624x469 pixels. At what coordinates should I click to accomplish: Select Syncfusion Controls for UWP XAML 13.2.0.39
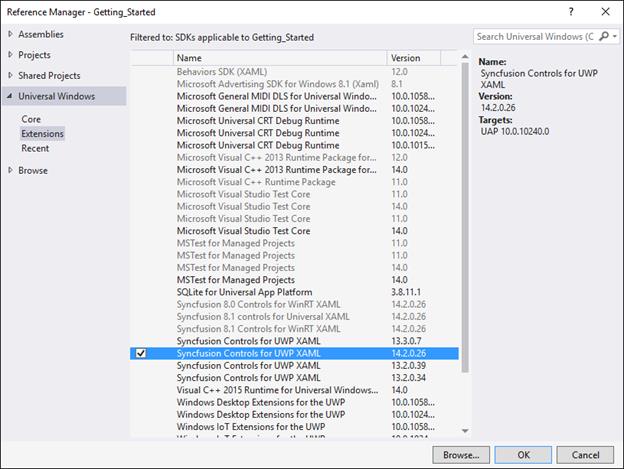[x=294, y=366]
